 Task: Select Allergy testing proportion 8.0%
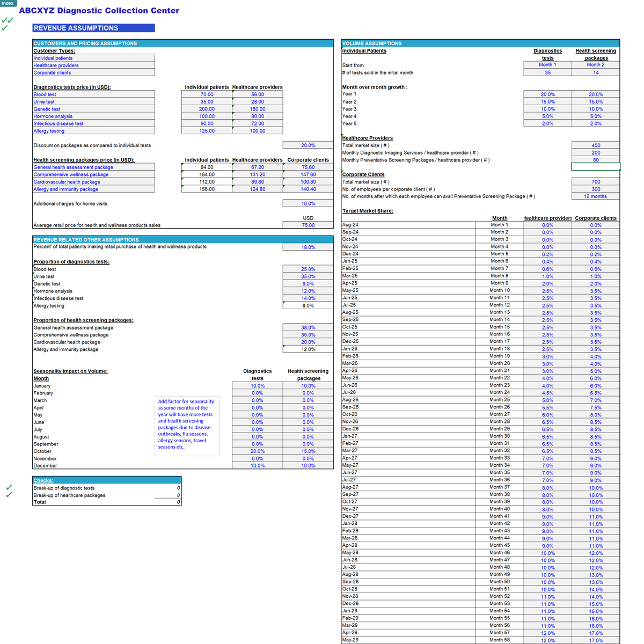(x=308, y=306)
